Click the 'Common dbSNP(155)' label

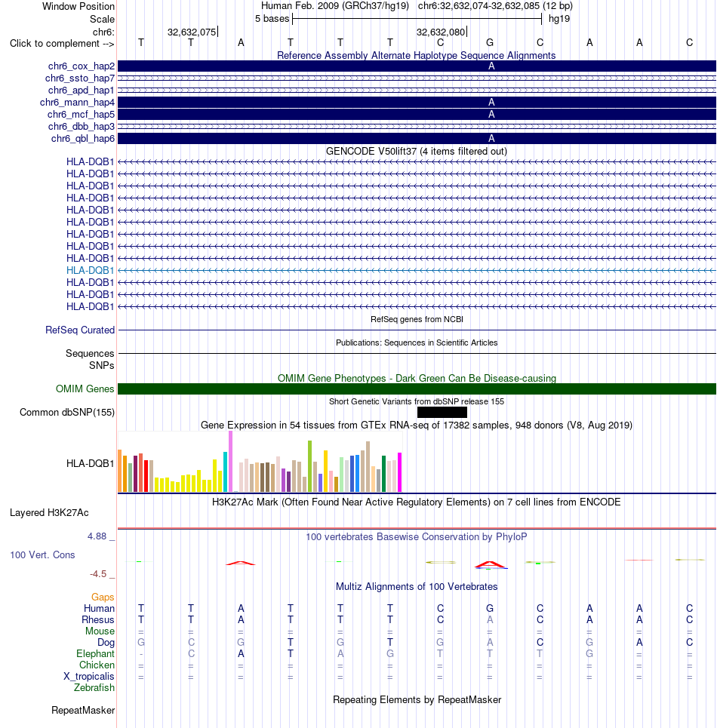[67, 413]
